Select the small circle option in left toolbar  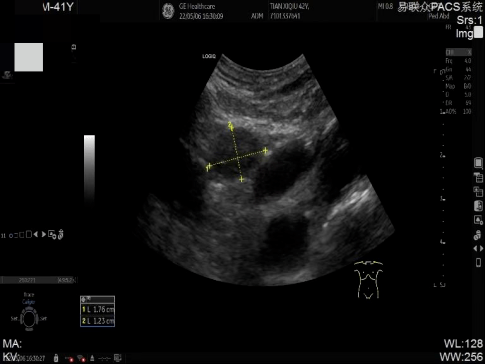click(x=11, y=236)
